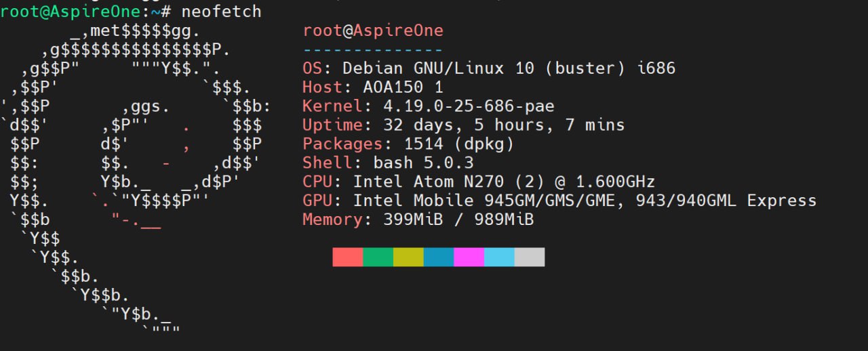Click the Host line showing AOA150
868x351 pixels.
click(x=373, y=87)
